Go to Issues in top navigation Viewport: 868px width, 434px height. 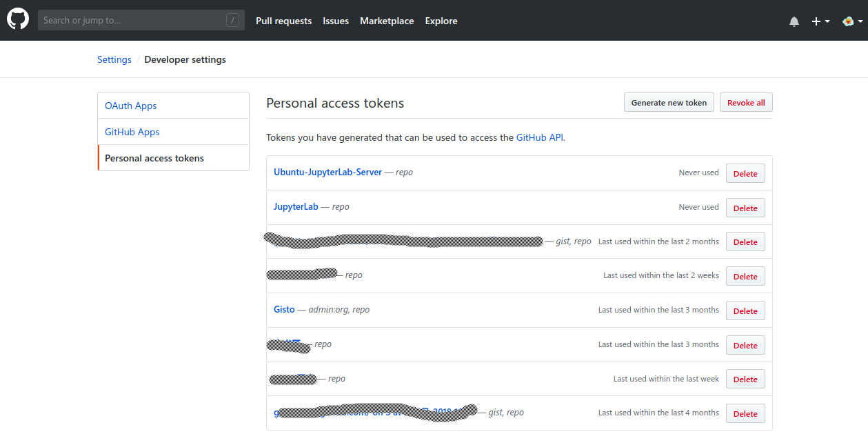pyautogui.click(x=336, y=21)
